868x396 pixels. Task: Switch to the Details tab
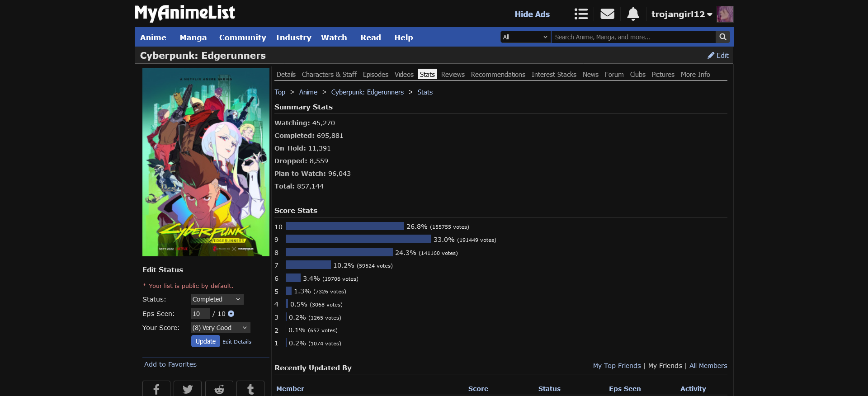(286, 75)
